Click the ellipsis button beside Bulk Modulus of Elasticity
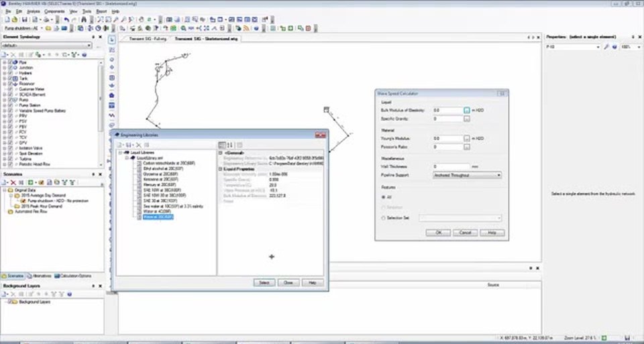Image resolution: width=644 pixels, height=344 pixels. point(467,111)
